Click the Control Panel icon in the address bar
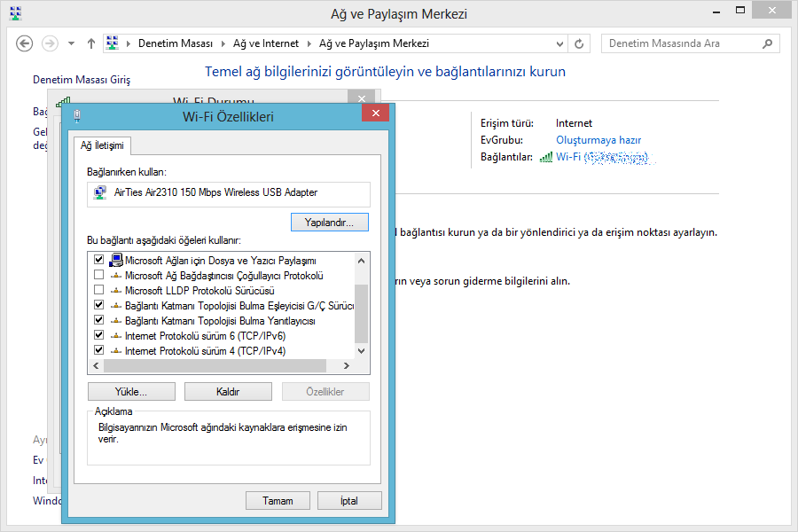Image resolution: width=798 pixels, height=532 pixels. [x=113, y=43]
